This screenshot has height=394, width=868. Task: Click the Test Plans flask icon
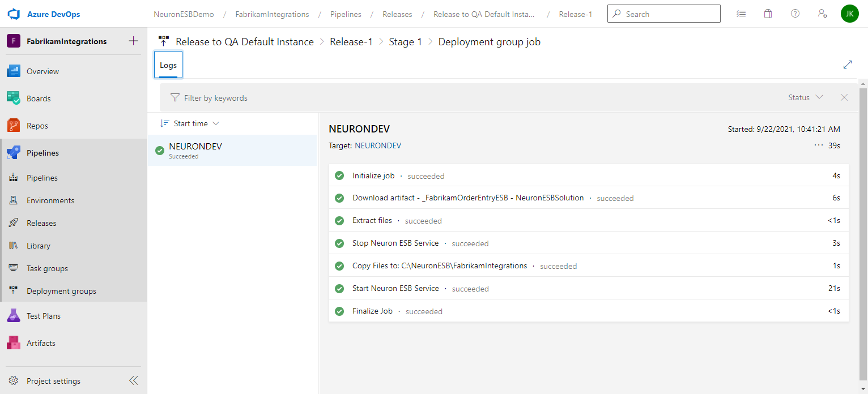[x=14, y=316]
